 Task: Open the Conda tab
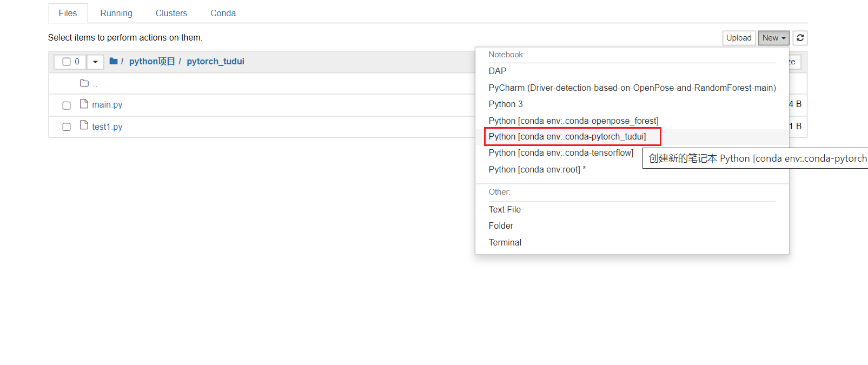(x=223, y=13)
